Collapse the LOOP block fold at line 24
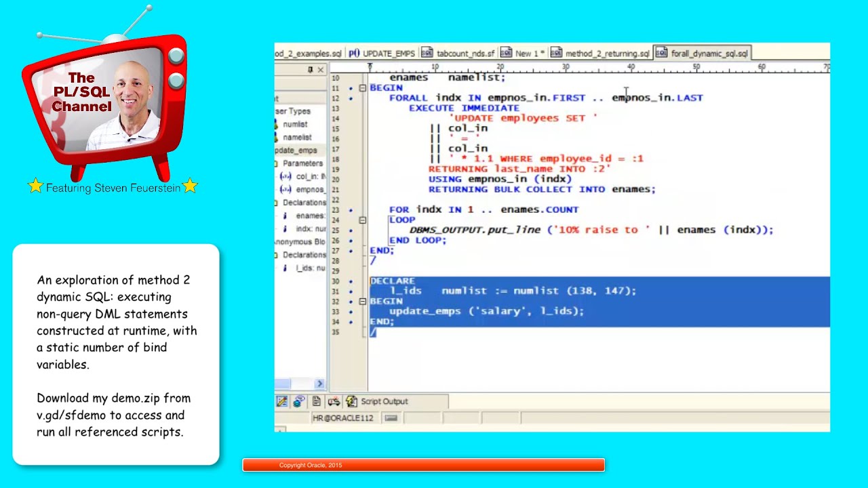The height and width of the screenshot is (488, 868). pyautogui.click(x=362, y=220)
